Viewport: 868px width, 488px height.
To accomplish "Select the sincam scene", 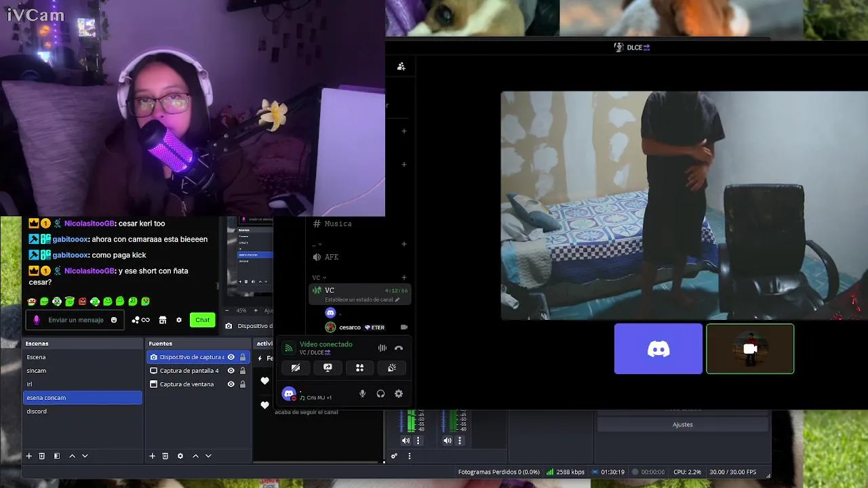I will tap(83, 371).
